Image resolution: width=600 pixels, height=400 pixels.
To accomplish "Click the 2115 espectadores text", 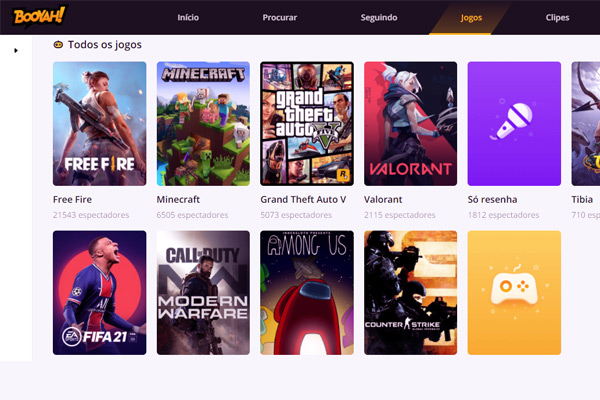I will pyautogui.click(x=400, y=215).
